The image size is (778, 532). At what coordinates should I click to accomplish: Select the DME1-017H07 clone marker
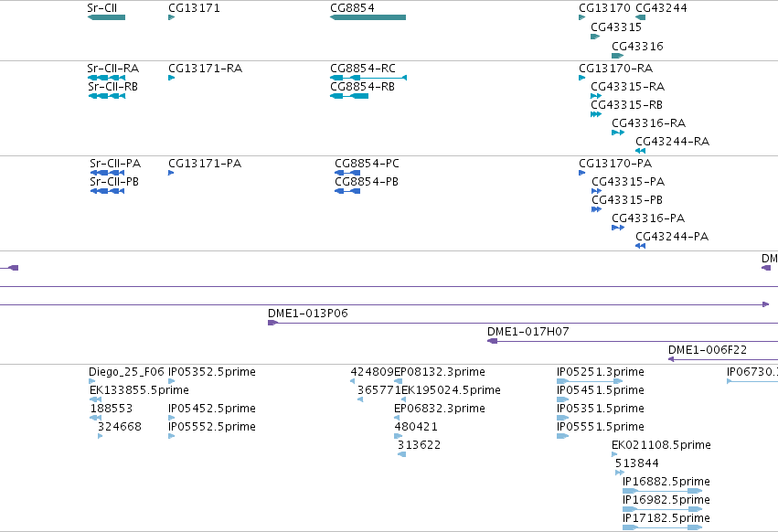click(492, 341)
